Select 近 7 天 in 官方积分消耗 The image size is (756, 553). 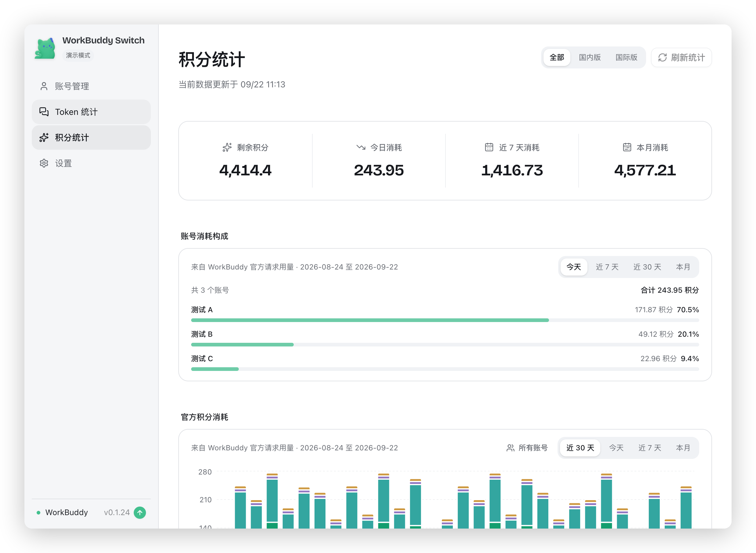650,448
